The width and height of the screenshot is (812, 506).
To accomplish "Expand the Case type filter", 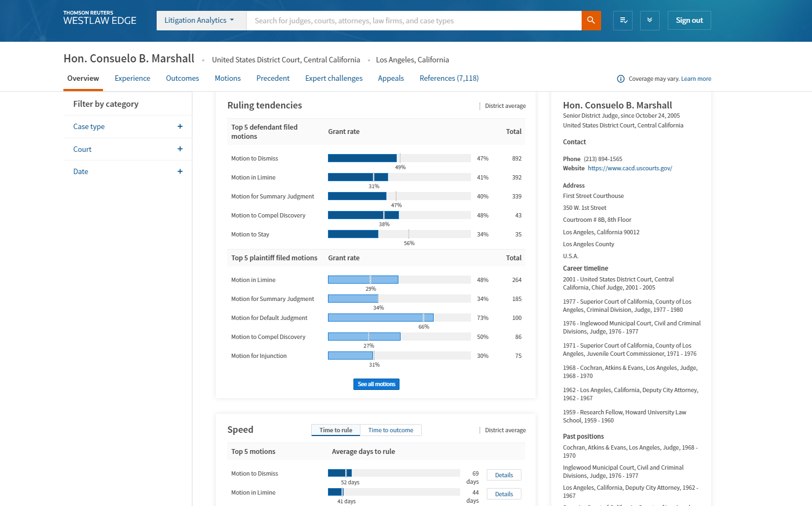I will (89, 126).
